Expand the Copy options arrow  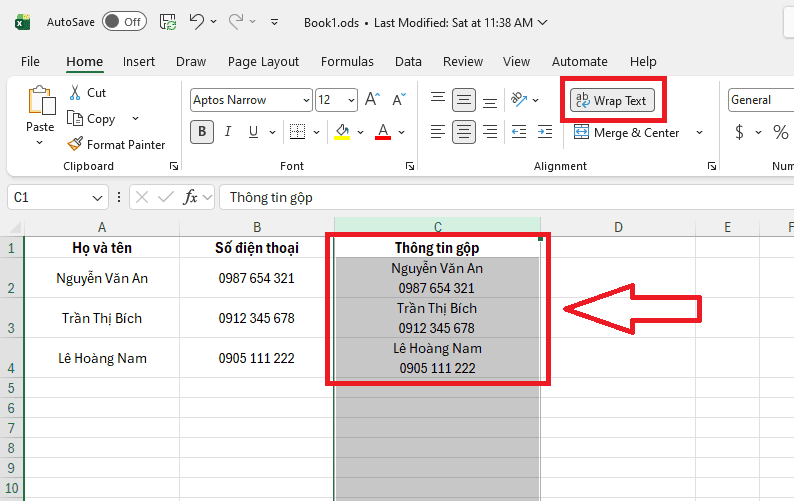click(x=135, y=119)
